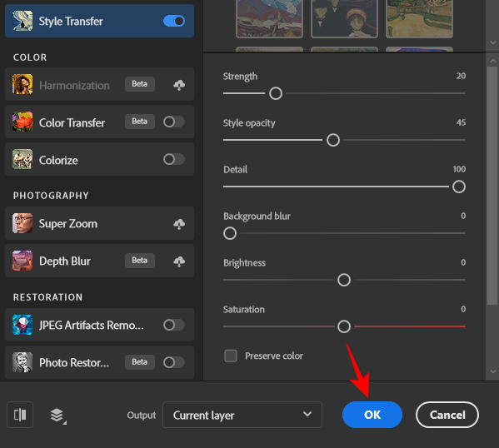This screenshot has width=499, height=448.
Task: Click the Background blur slider handle
Action: [x=230, y=233]
